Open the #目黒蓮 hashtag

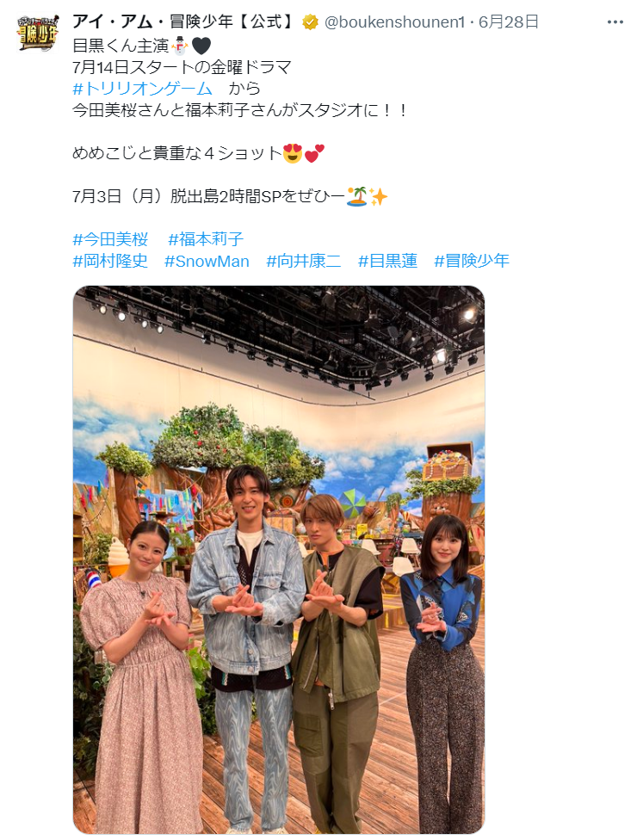point(388,261)
